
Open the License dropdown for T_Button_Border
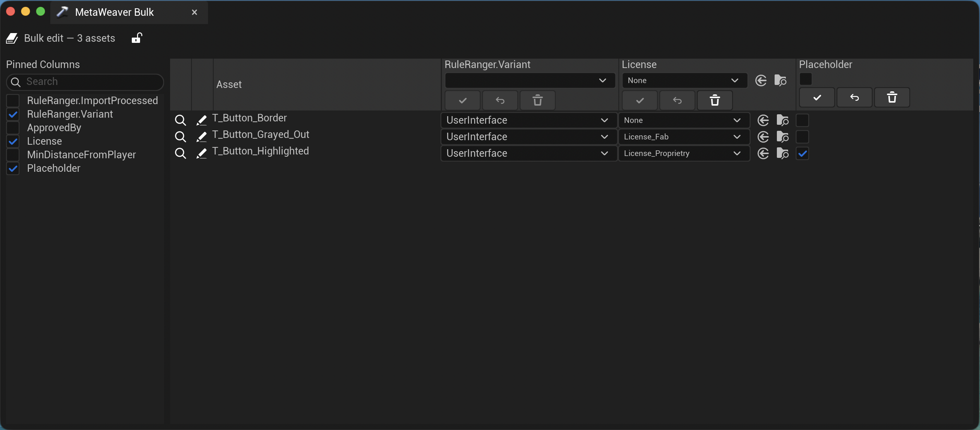(684, 120)
